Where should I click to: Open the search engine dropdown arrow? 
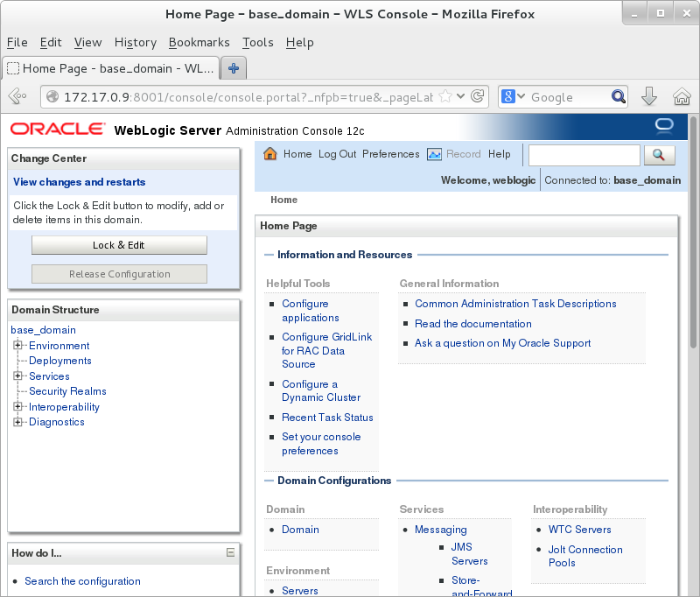point(521,97)
